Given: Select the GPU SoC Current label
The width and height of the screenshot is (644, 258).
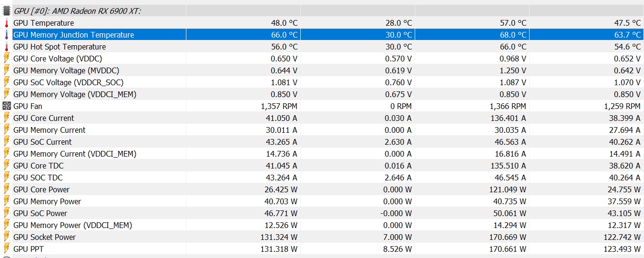Looking at the screenshot, I should pyautogui.click(x=42, y=142).
